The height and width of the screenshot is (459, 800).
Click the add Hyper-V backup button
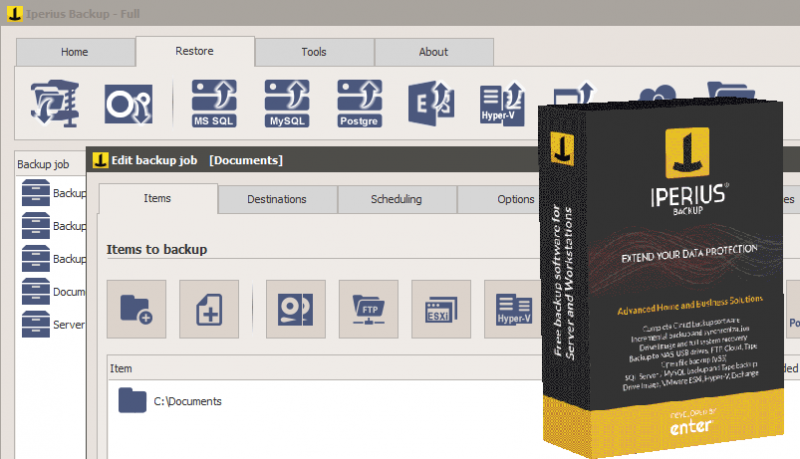[513, 309]
